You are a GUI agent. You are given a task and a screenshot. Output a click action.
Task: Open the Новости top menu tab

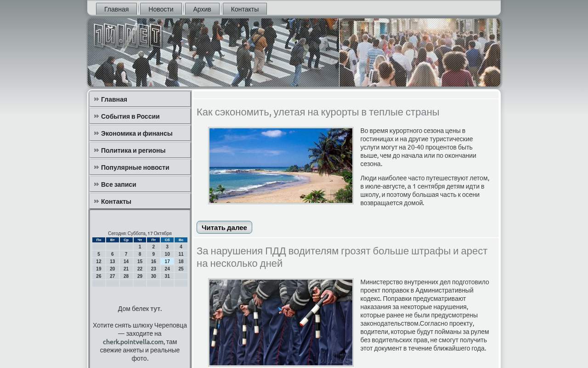coord(161,9)
